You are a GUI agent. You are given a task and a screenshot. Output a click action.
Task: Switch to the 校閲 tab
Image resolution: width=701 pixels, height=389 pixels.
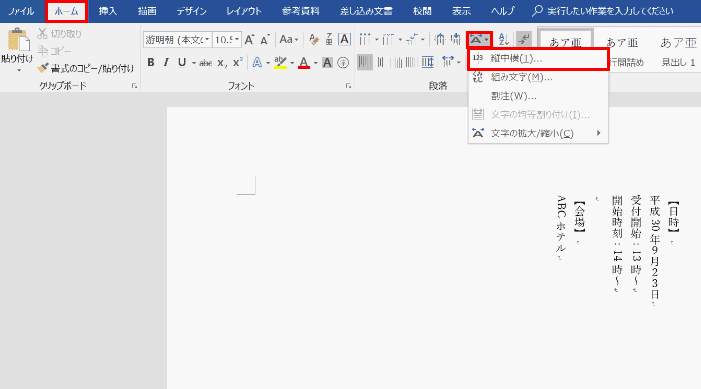(422, 11)
